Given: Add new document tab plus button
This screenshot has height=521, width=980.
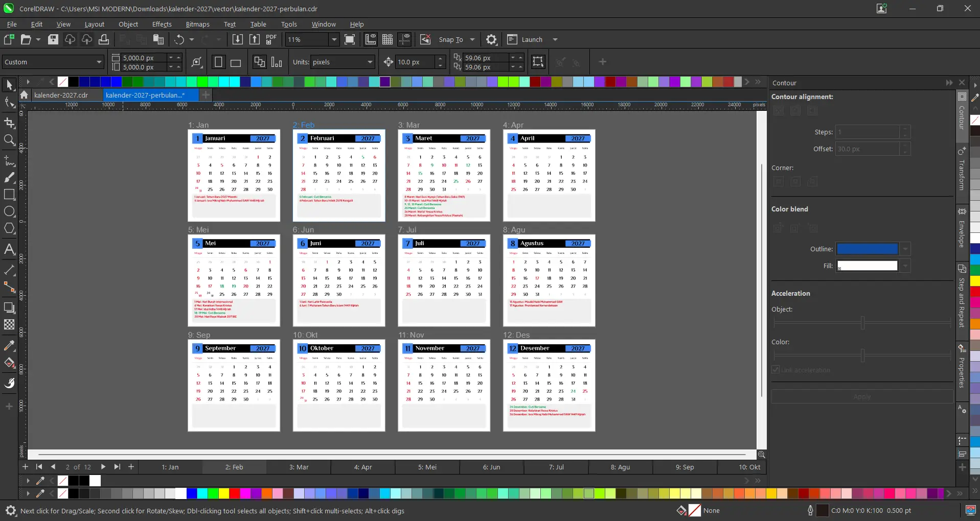Looking at the screenshot, I should click(x=206, y=94).
